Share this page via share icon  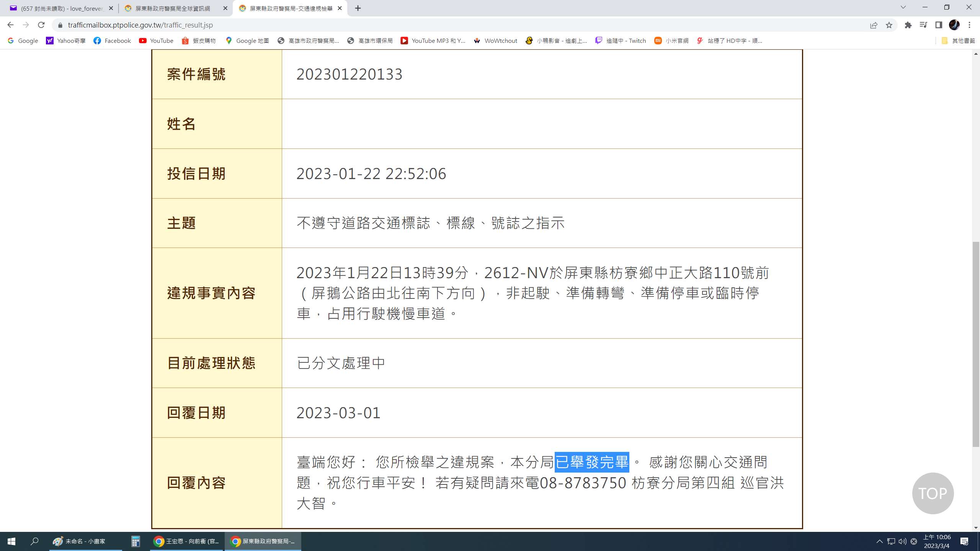point(874,25)
